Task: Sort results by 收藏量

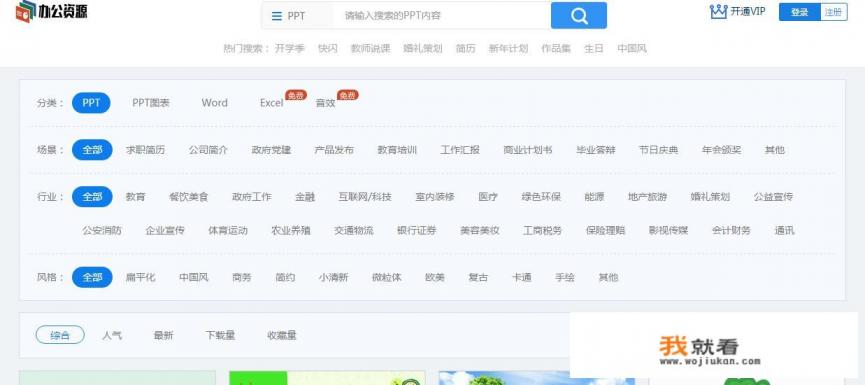Action: coord(282,335)
